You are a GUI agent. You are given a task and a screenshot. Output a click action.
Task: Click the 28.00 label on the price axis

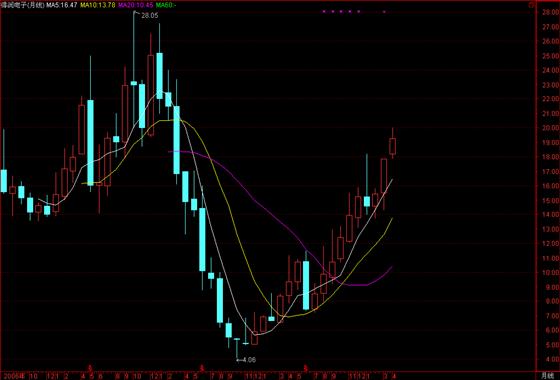click(550, 12)
